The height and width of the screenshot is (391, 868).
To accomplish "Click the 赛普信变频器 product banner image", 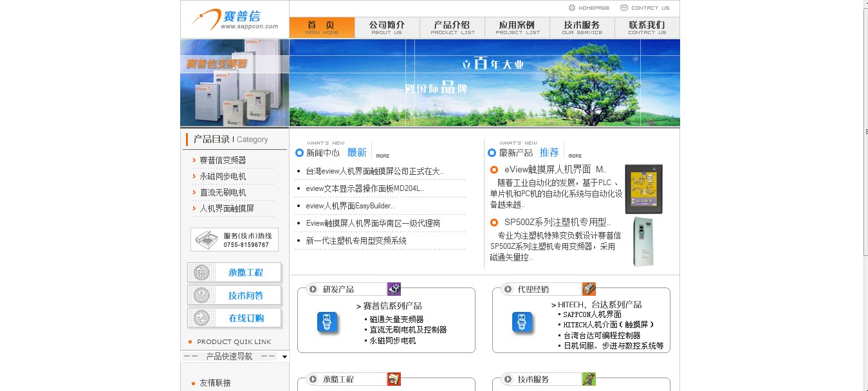I will [234, 83].
